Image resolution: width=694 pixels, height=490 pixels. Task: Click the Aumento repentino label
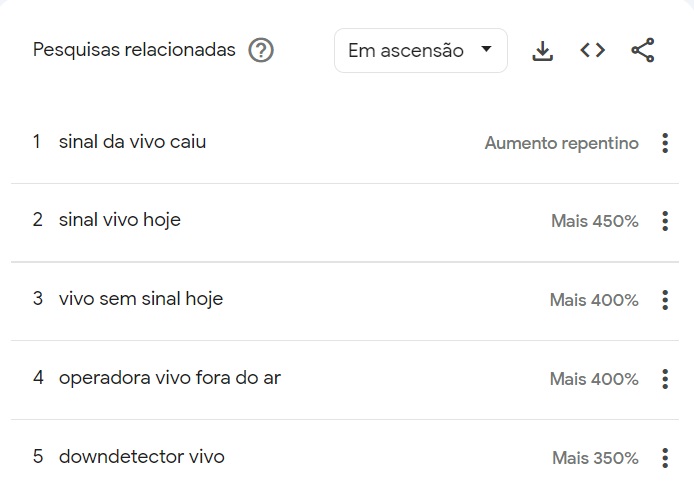pos(561,143)
